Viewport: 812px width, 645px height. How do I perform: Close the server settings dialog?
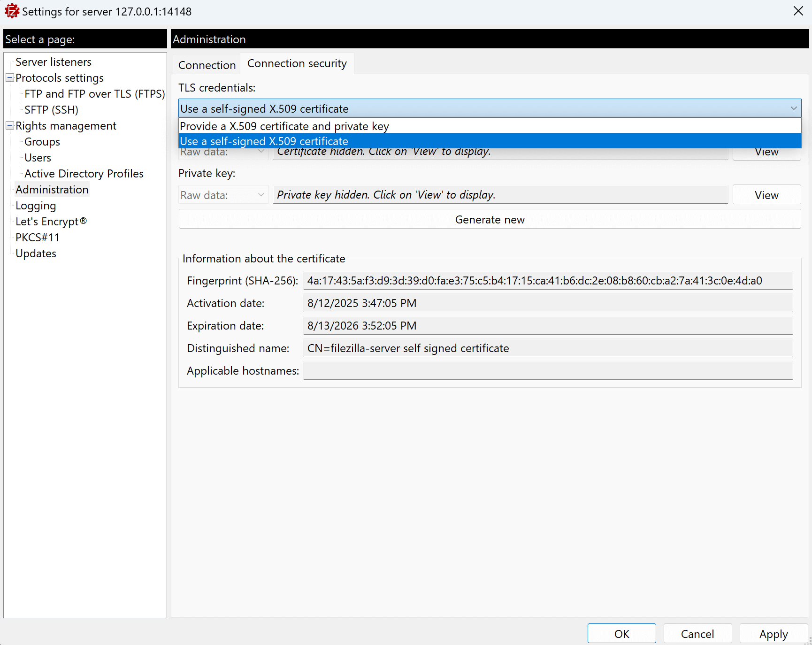point(798,11)
